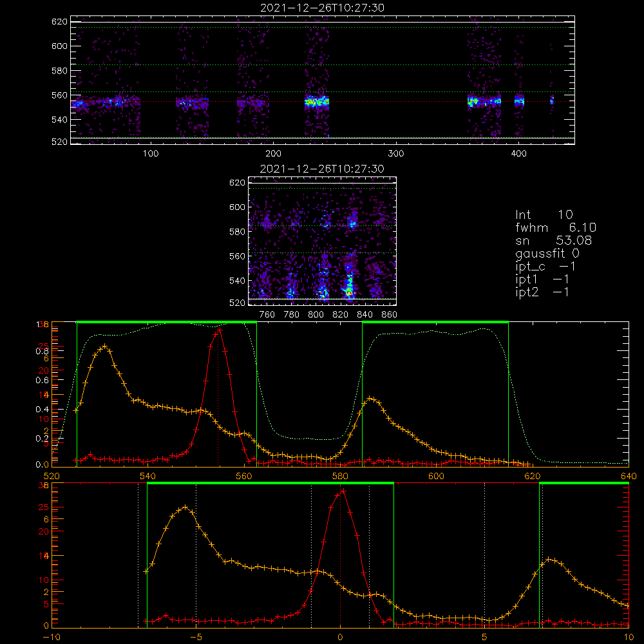Screen dimensions: 644x644
Task: Click y-axis label 600 of the wide top spectrogram
Action: pyautogui.click(x=59, y=46)
